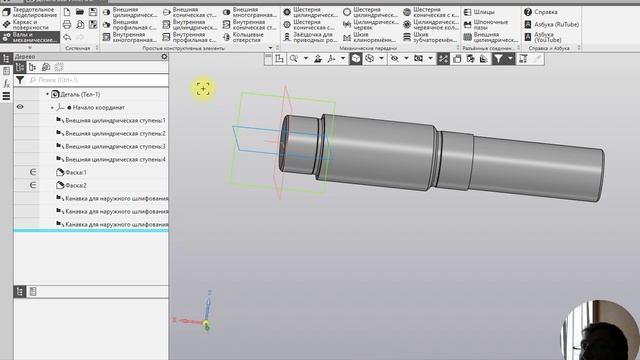Toggle shaded cube display mode
Screen dimensions: 640x360
[x=356, y=59]
